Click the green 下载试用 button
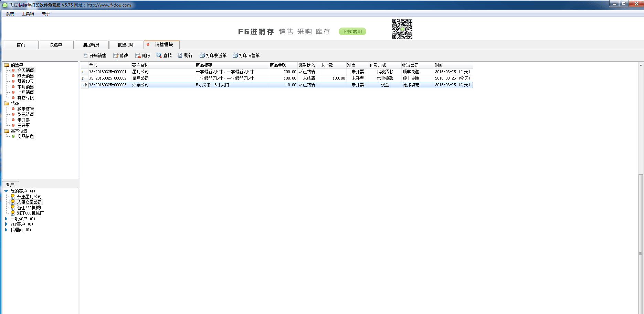644x314 pixels. tap(352, 31)
